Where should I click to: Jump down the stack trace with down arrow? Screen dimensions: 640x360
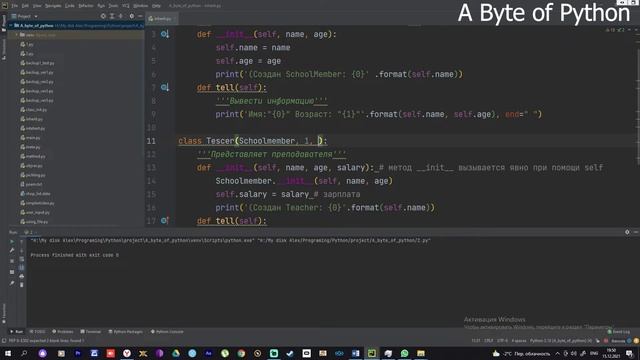[22, 250]
